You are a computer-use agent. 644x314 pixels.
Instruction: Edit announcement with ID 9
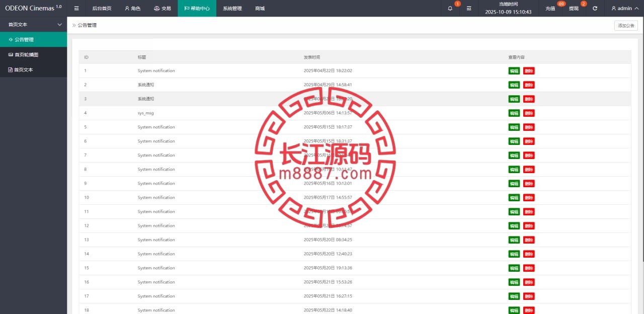(514, 184)
